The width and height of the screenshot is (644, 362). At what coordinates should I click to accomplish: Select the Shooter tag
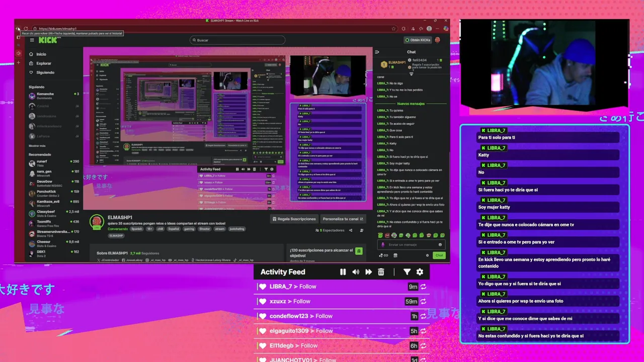[204, 229]
